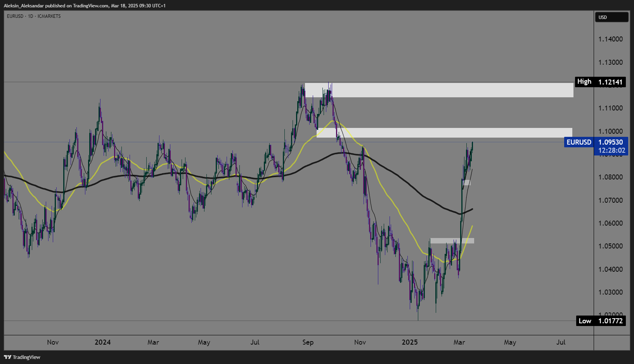Click the Jul label before Sep
Screen dimensions: 634x364
pos(255,342)
